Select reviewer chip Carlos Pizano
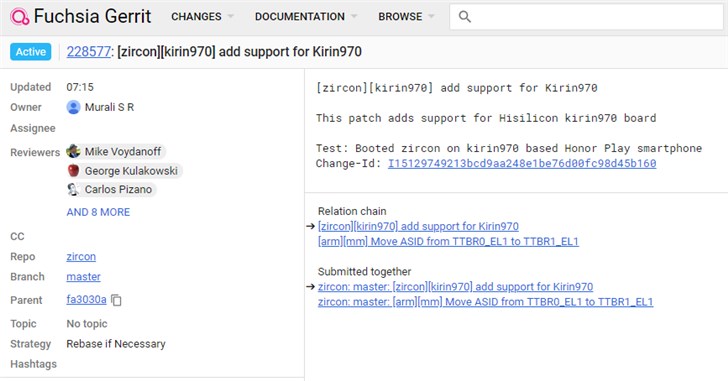 111,189
